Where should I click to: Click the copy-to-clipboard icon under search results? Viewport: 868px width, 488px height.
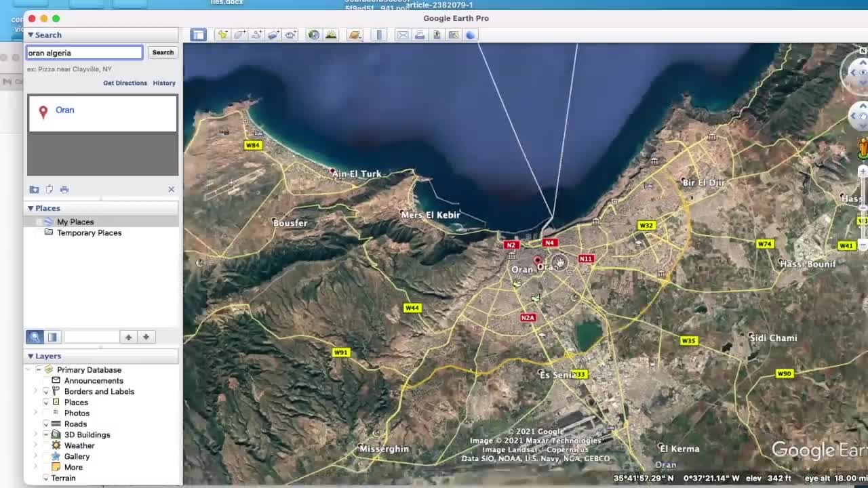click(x=49, y=189)
